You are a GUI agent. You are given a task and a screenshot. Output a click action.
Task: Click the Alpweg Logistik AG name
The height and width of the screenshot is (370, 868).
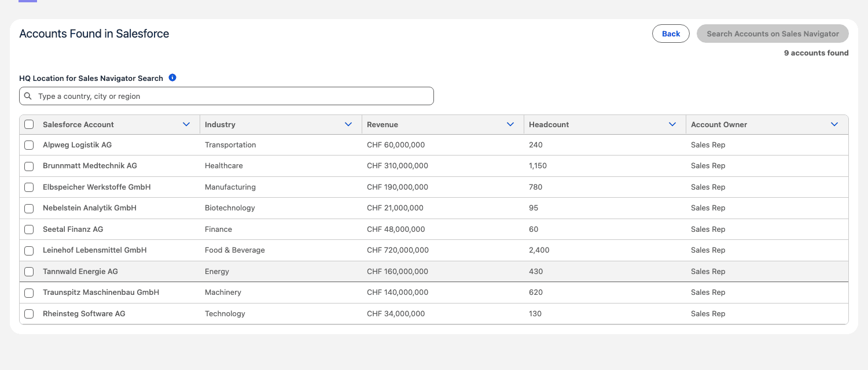pos(77,145)
